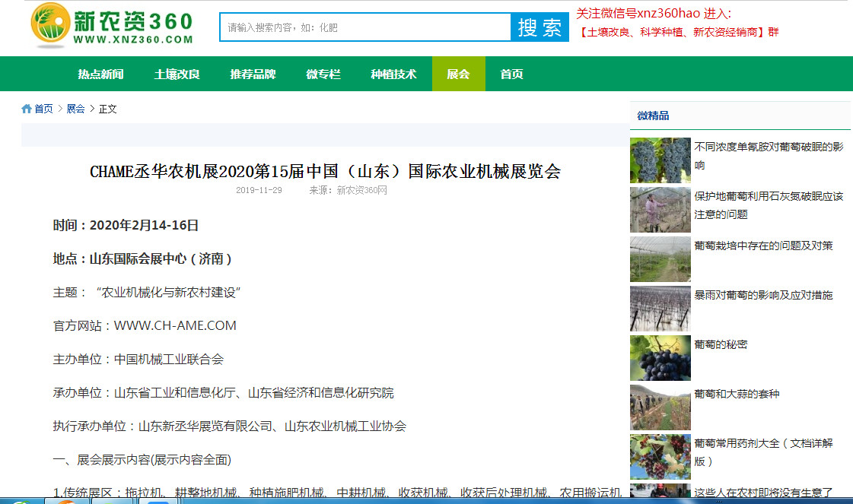Click the line 地点：山东国际会展中心（济南）
Viewport: 853px width, 504px height.
(142, 258)
